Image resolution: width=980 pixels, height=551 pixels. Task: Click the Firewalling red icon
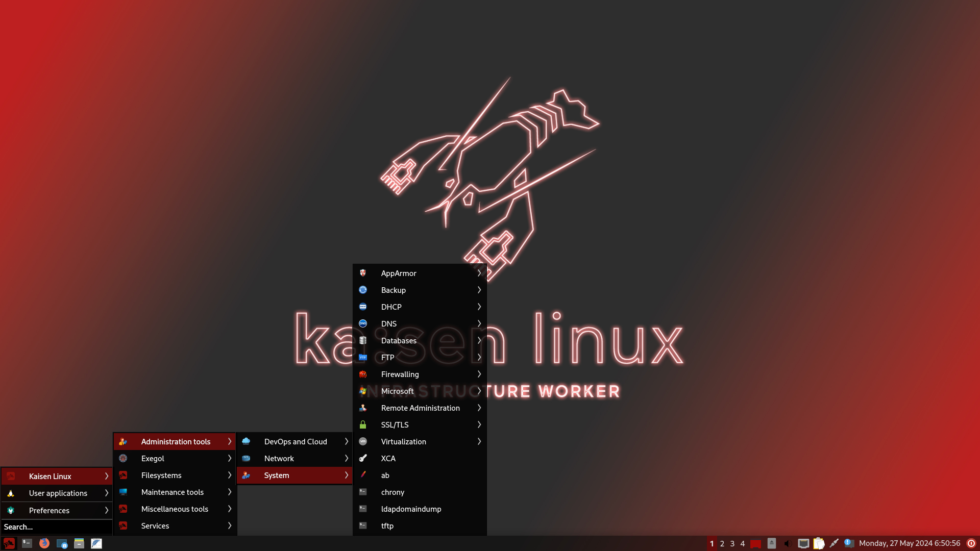pos(363,374)
